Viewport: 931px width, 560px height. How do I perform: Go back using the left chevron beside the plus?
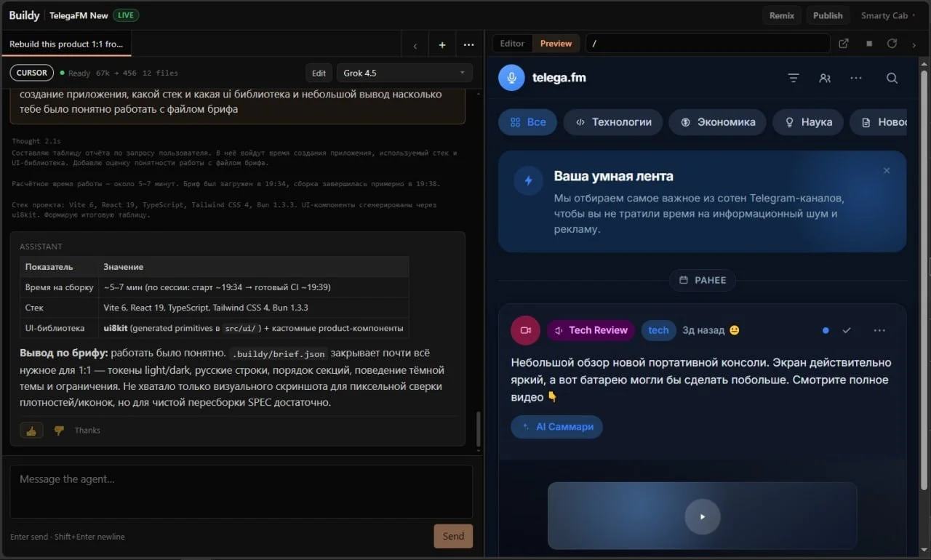pos(415,45)
